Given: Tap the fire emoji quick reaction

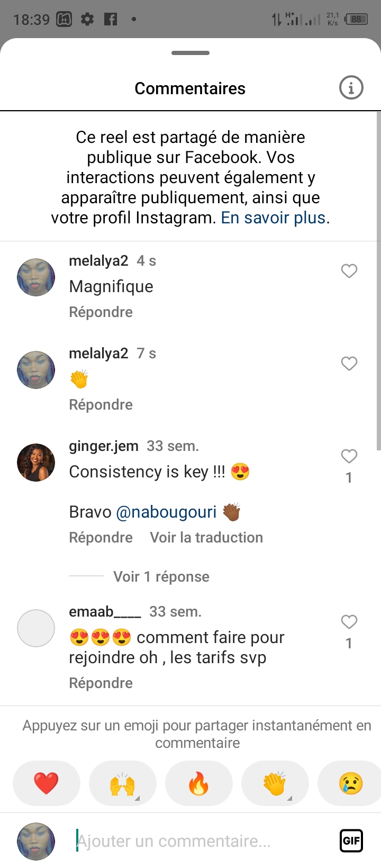Looking at the screenshot, I should point(199,783).
